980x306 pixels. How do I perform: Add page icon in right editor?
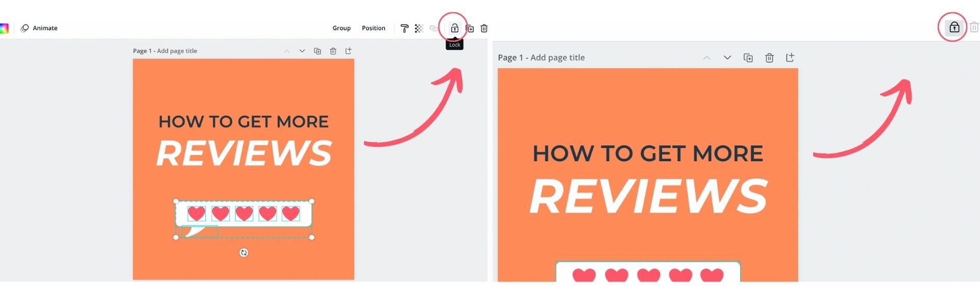pos(790,58)
